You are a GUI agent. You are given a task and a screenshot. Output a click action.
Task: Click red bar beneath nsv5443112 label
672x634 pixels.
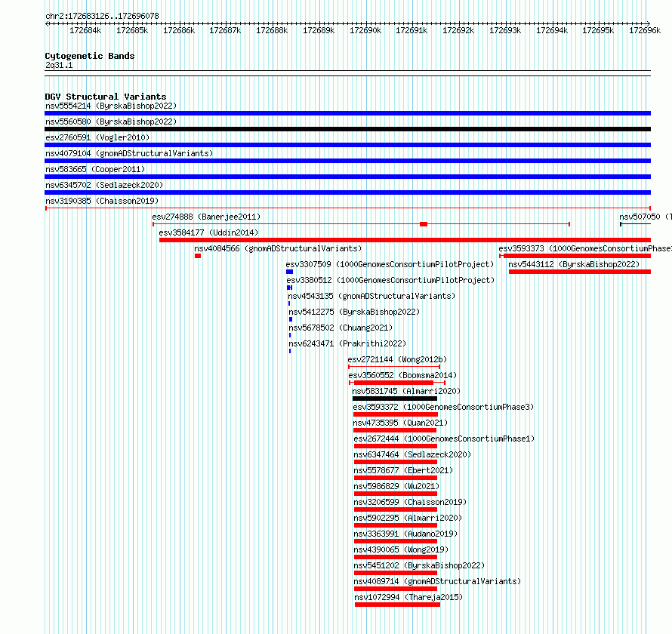[580, 272]
